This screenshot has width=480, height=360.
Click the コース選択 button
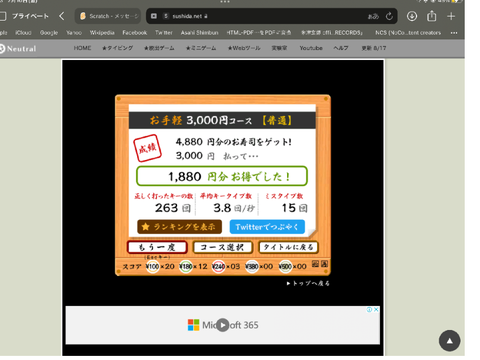coord(222,247)
